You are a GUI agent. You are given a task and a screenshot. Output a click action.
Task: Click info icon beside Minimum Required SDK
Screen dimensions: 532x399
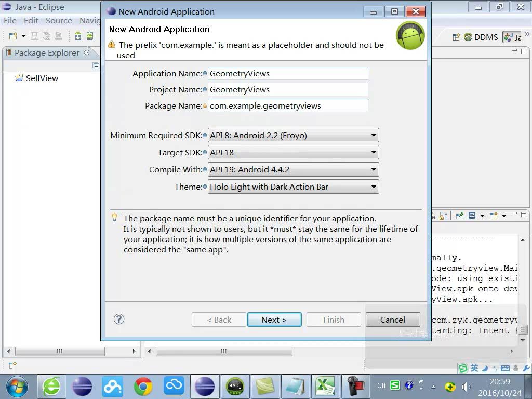[205, 135]
